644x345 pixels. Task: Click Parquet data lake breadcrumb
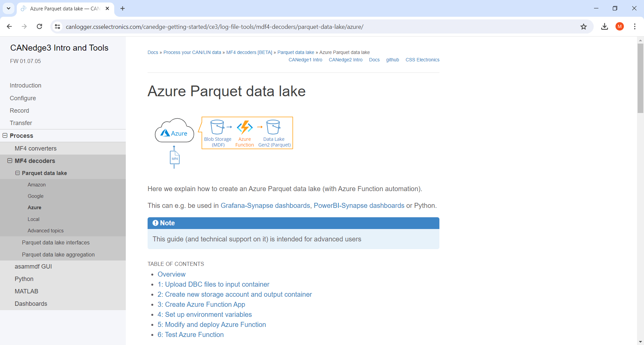[296, 52]
